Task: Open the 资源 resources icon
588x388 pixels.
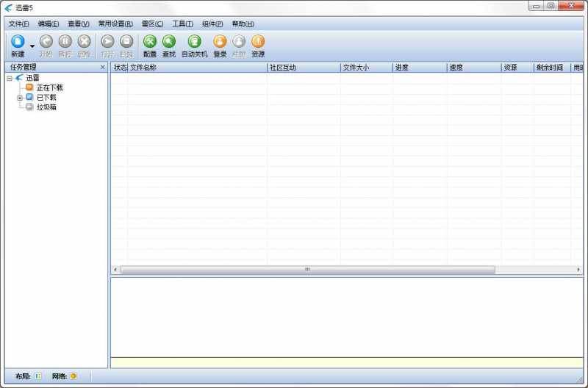Action: tap(258, 42)
